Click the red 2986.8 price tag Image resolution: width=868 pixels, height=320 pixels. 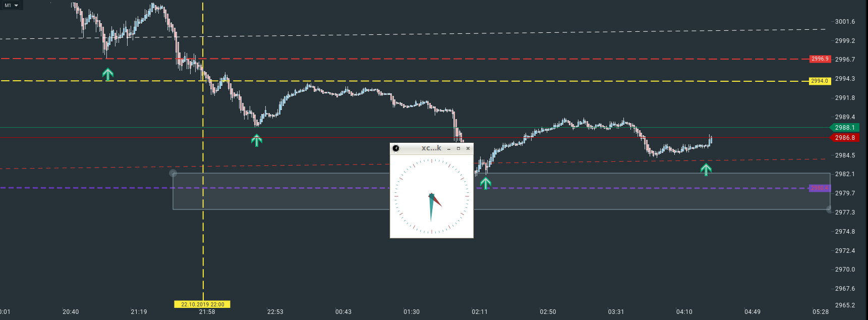pyautogui.click(x=845, y=138)
